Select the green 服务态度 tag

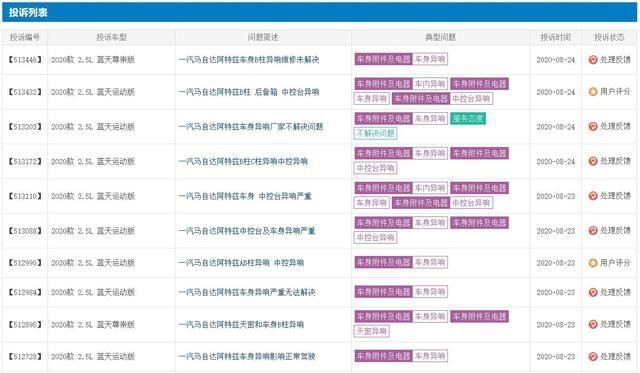tap(468, 119)
